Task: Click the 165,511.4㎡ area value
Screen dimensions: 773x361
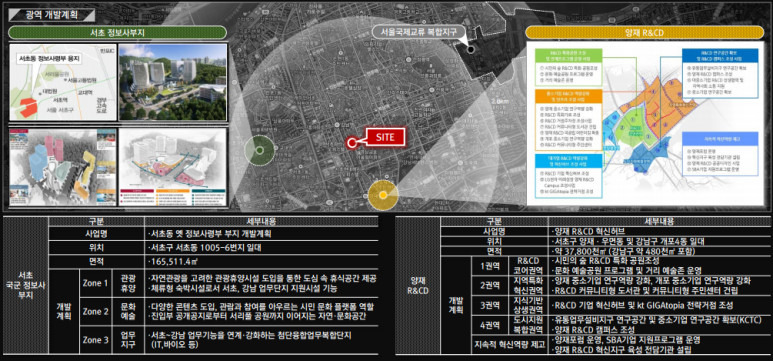Action: tap(173, 261)
